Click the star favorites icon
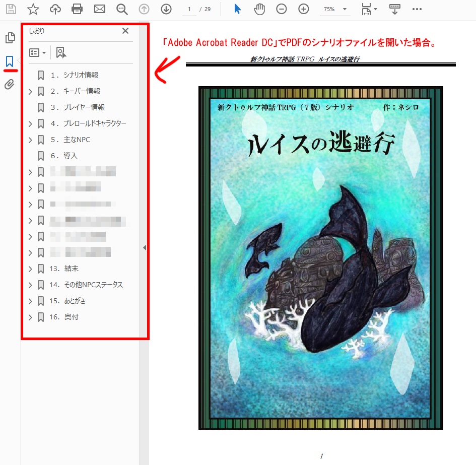The height and width of the screenshot is (465, 476). pos(33,9)
